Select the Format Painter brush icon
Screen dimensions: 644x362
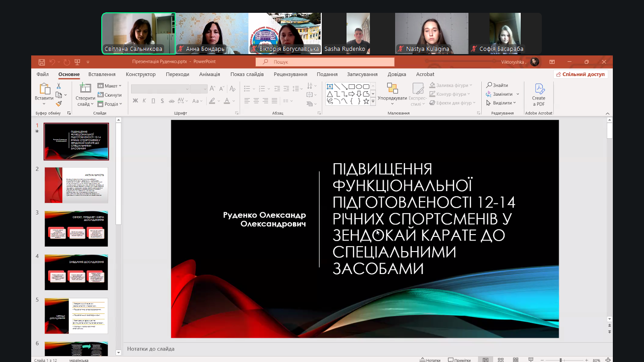tap(59, 104)
